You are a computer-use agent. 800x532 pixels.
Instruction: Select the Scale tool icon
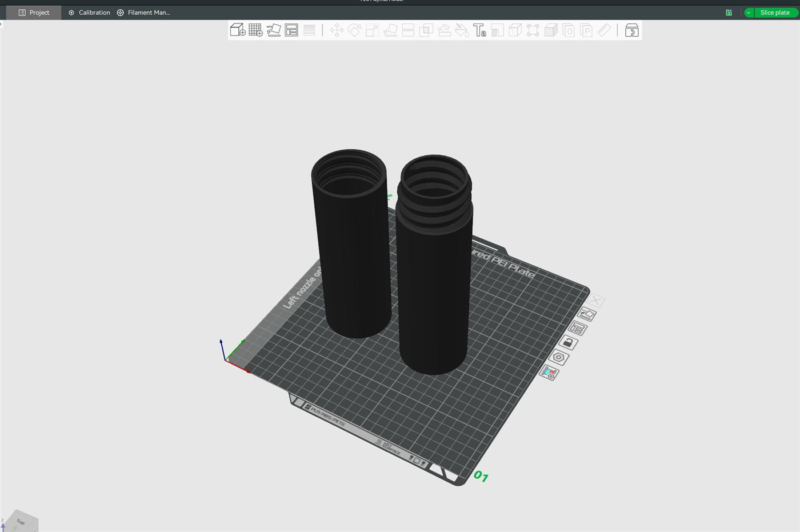(x=373, y=30)
